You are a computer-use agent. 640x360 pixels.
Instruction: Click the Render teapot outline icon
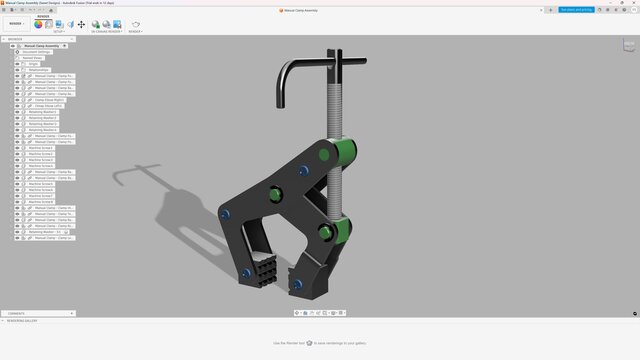[x=136, y=24]
